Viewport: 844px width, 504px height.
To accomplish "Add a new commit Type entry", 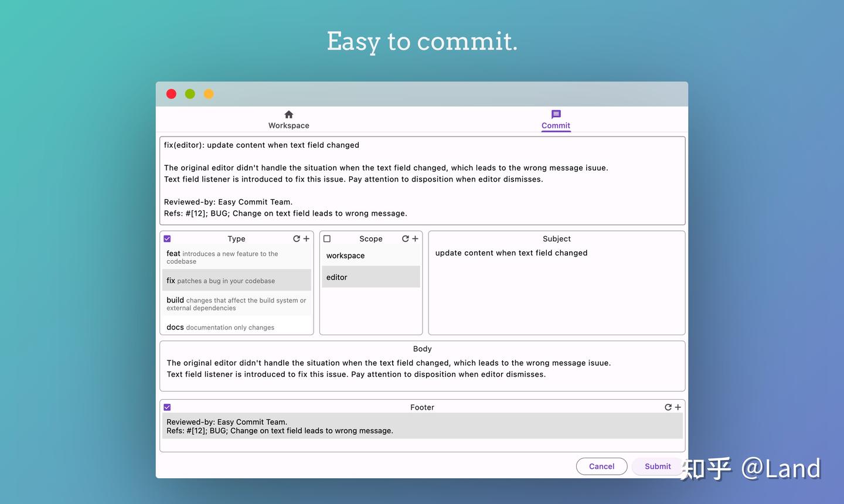I will click(x=307, y=239).
